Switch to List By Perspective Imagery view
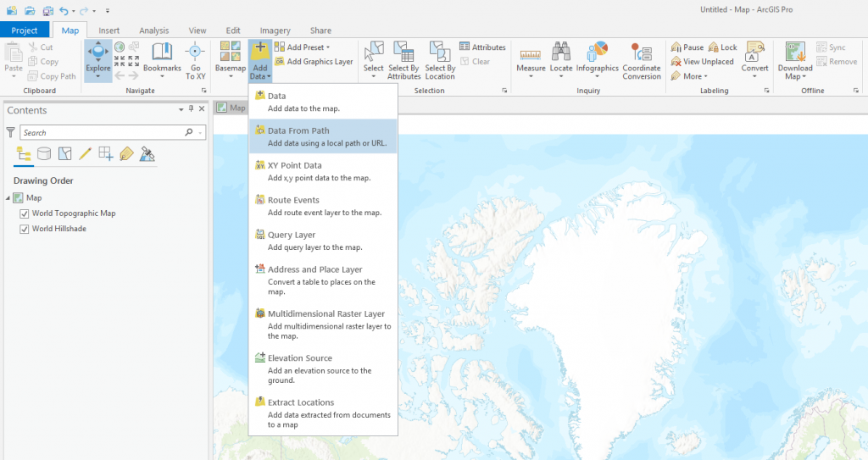Image resolution: width=868 pixels, height=460 pixels. 147,154
